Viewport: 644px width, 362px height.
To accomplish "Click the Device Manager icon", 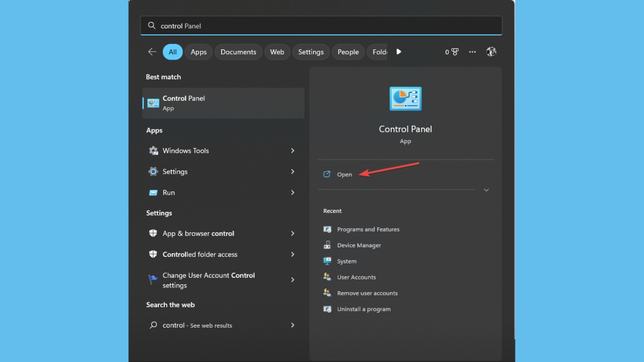I will [327, 245].
